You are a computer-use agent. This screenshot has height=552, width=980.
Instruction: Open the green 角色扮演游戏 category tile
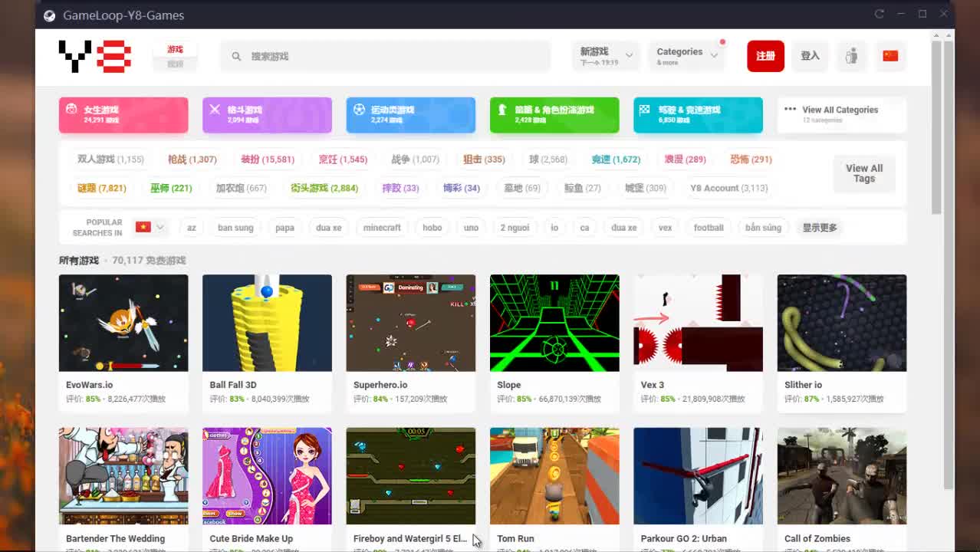pyautogui.click(x=554, y=115)
